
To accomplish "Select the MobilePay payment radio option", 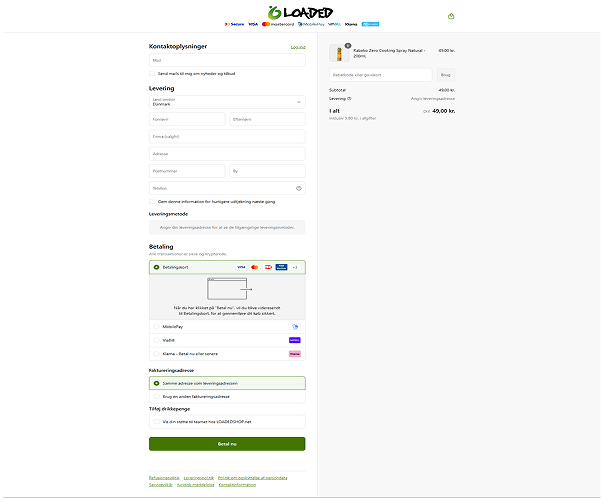I will tap(156, 326).
